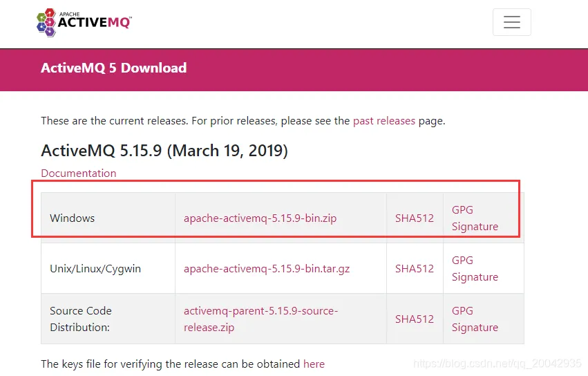Screen dimensions: 588x376
Task: Open SHA512 checksum for Windows zip
Action: click(x=415, y=218)
